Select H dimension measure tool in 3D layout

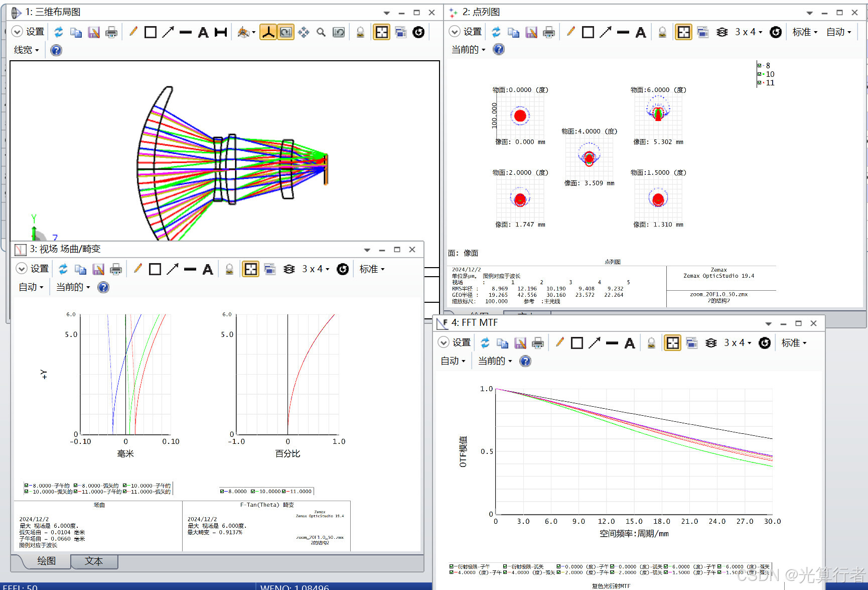(x=221, y=32)
